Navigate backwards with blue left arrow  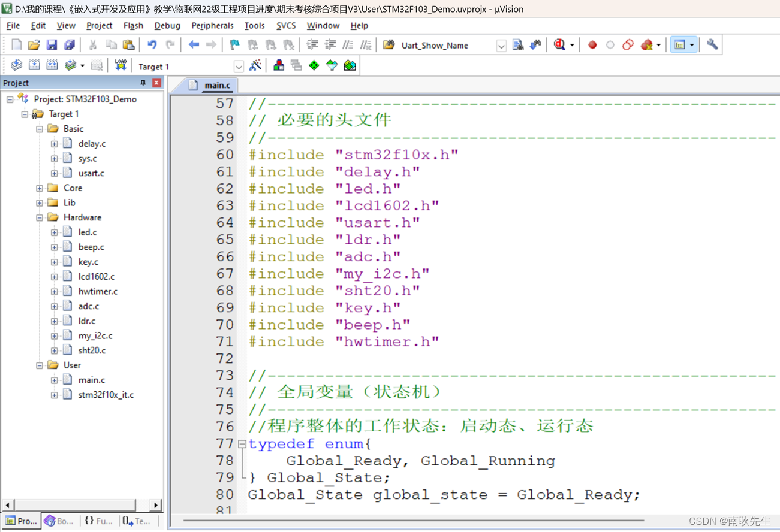194,45
